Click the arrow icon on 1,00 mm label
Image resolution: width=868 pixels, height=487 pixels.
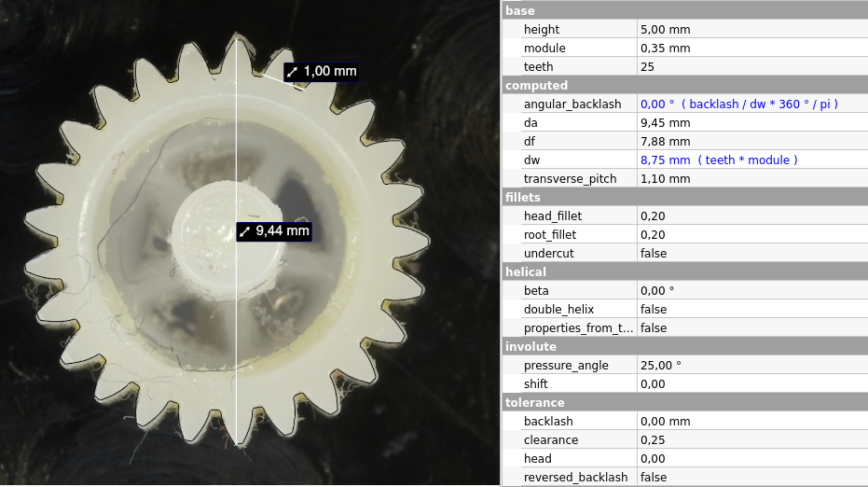[293, 72]
